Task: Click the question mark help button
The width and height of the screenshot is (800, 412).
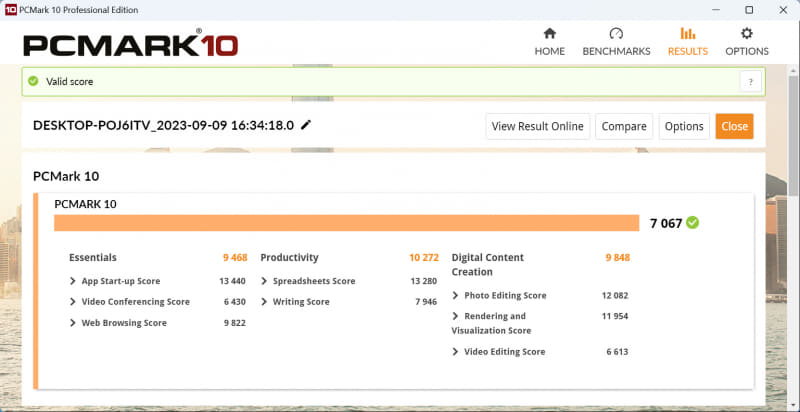Action: [x=751, y=82]
